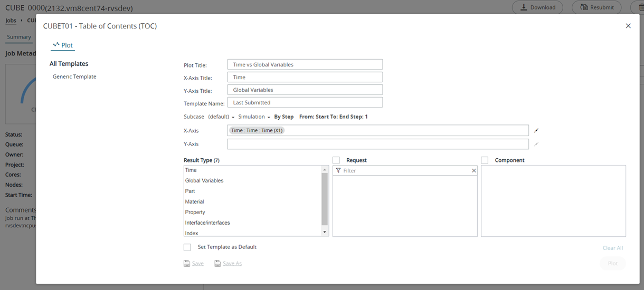Click the Template Name input field

[x=305, y=102]
